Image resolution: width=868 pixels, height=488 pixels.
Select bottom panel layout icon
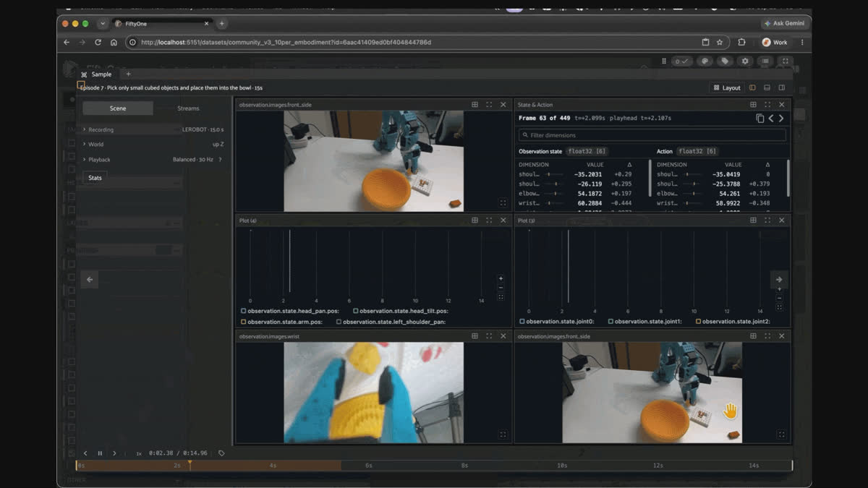767,87
